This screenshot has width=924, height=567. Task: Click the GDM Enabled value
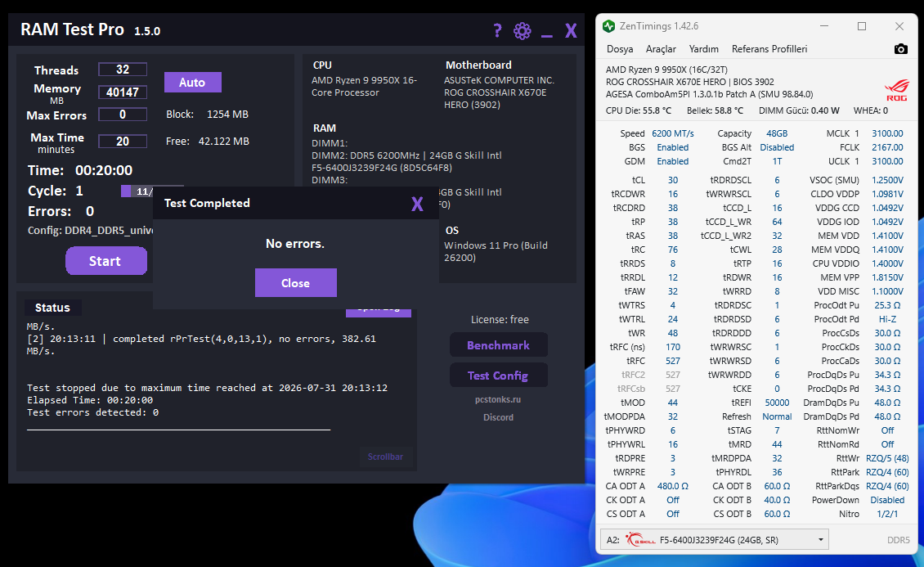[x=673, y=161]
